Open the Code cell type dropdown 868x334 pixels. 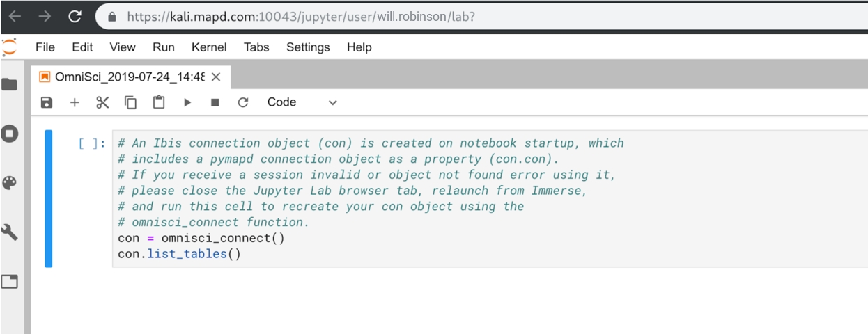click(x=302, y=102)
